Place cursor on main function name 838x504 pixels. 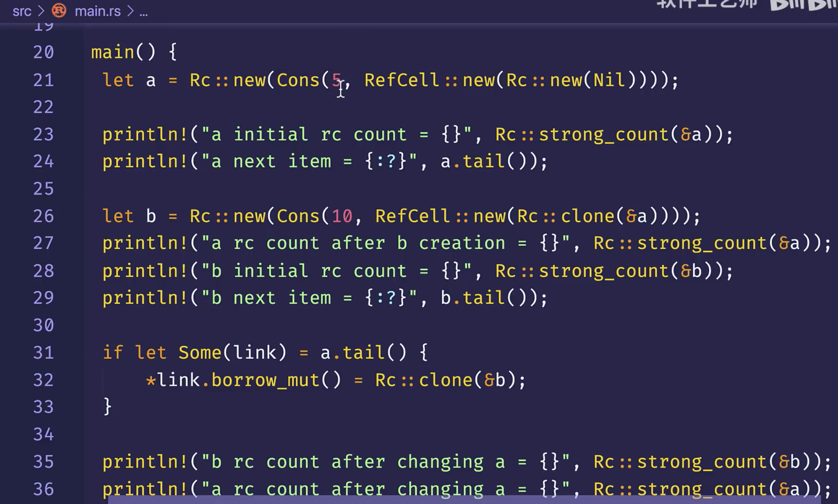[113, 52]
